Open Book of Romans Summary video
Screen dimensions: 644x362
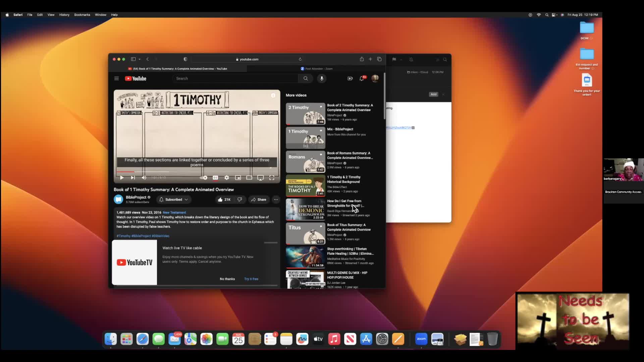(350, 156)
